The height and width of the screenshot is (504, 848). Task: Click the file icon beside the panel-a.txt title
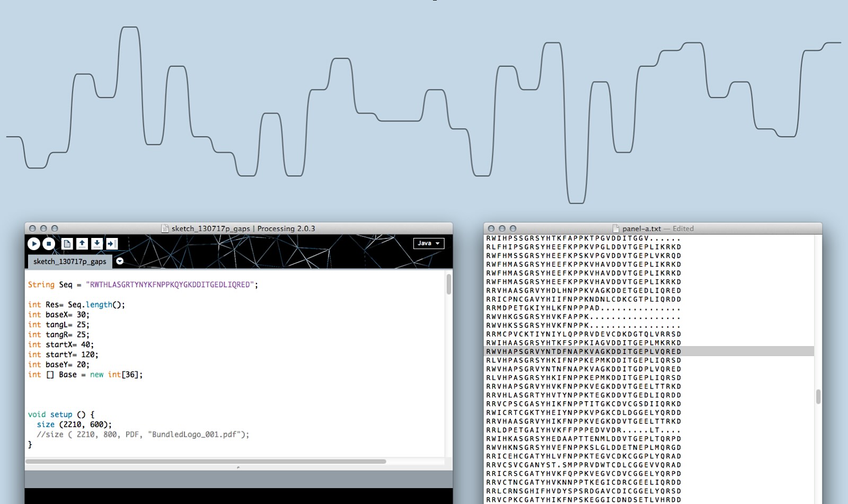(615, 228)
